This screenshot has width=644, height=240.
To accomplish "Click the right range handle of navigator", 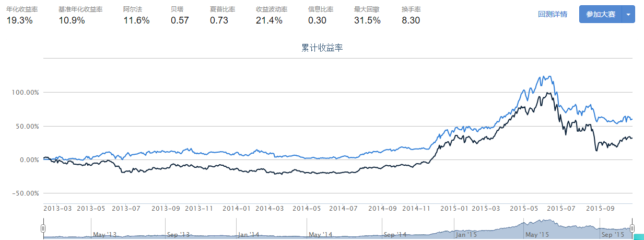I will pos(632,228).
